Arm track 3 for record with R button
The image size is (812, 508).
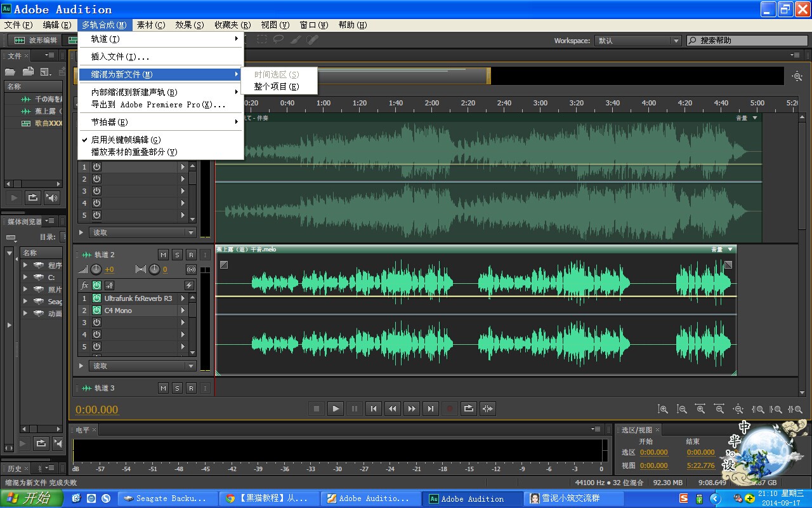pyautogui.click(x=191, y=388)
